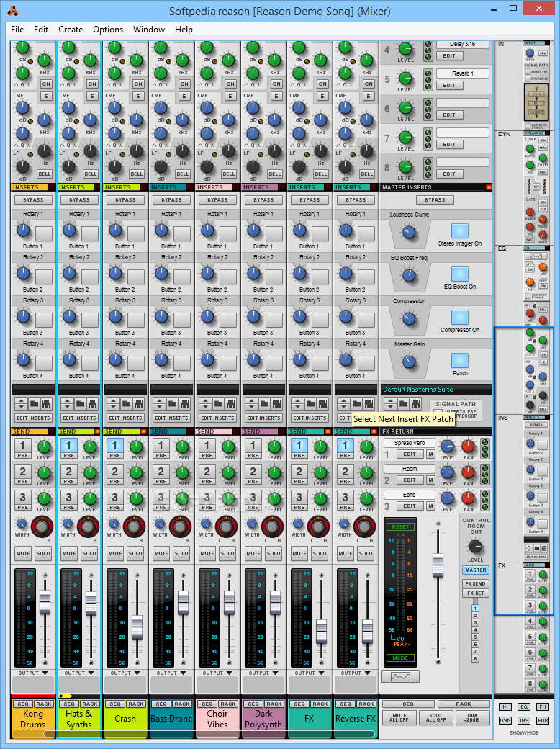This screenshot has height=749, width=560.
Task: Click the EQ Boost Freq knob
Action: 409,275
